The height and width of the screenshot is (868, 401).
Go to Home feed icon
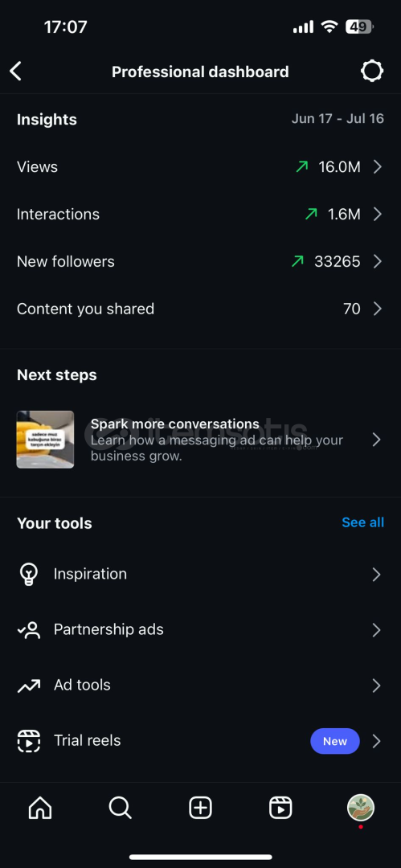40,809
